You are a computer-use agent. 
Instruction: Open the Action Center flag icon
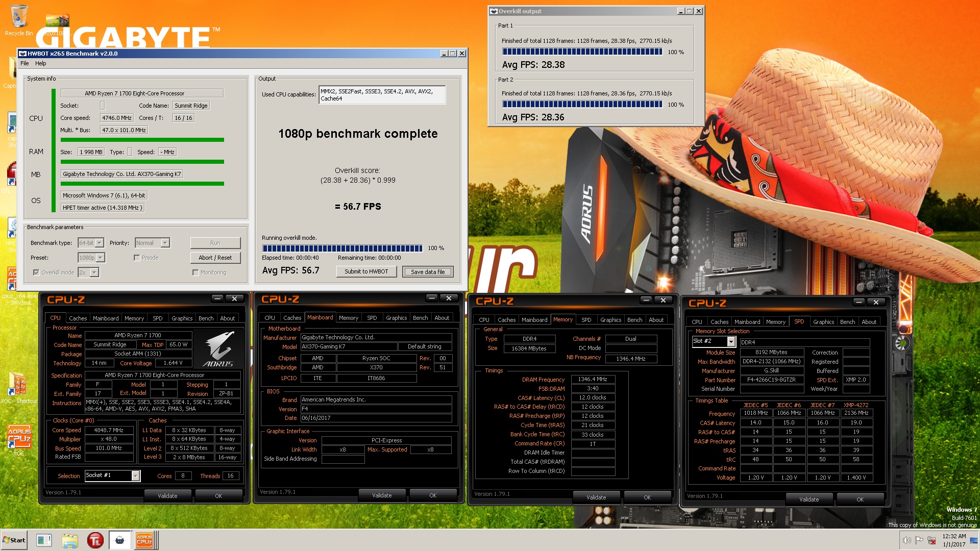coord(919,540)
